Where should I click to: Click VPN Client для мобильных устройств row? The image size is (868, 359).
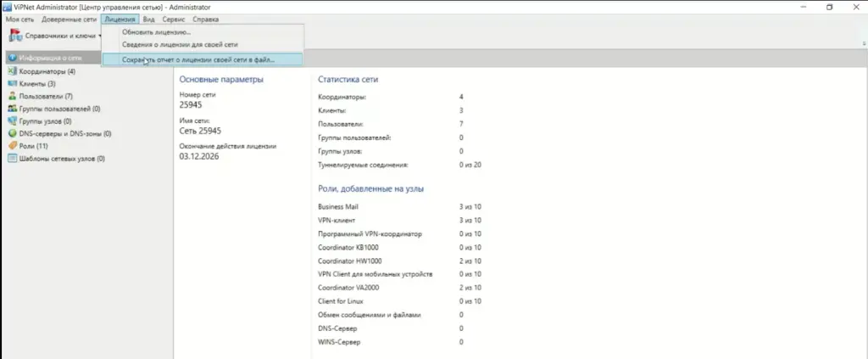coord(400,274)
